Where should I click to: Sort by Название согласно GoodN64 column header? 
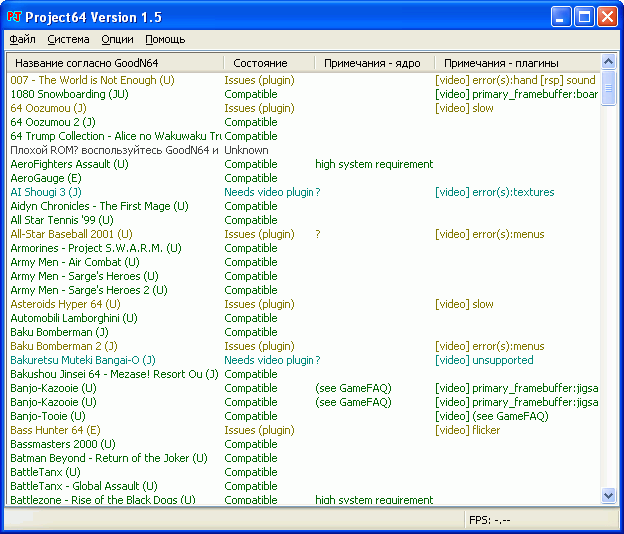[115, 63]
